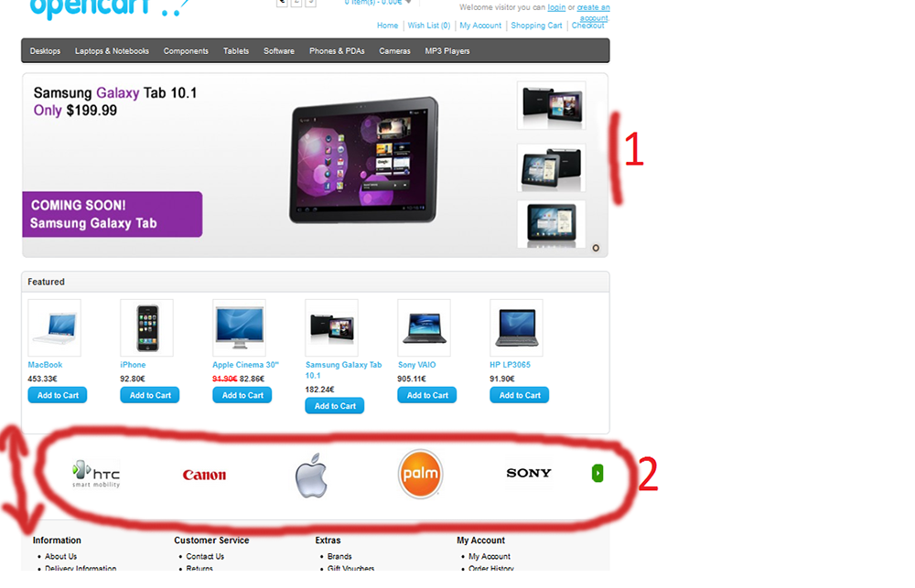Screen dimensions: 915x588
Task: Expand the cart items dropdown arrow
Action: pyautogui.click(x=408, y=3)
